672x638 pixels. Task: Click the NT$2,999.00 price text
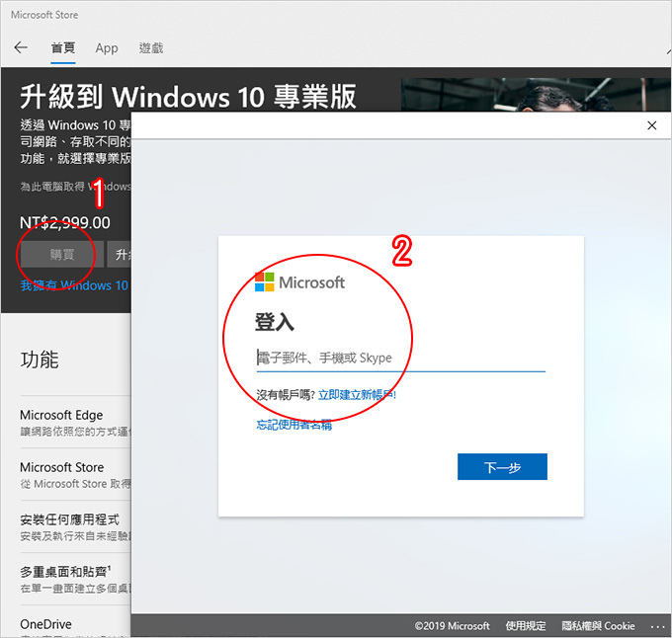[x=65, y=222]
